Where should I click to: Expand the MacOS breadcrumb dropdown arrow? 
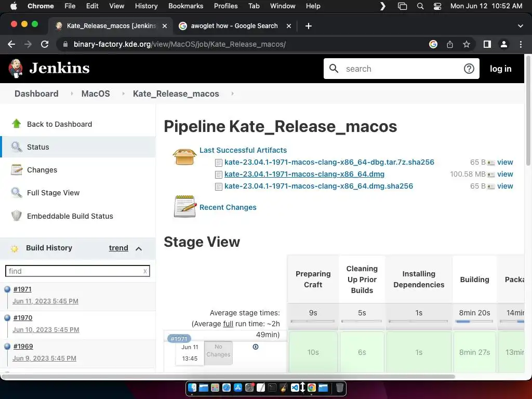[123, 94]
